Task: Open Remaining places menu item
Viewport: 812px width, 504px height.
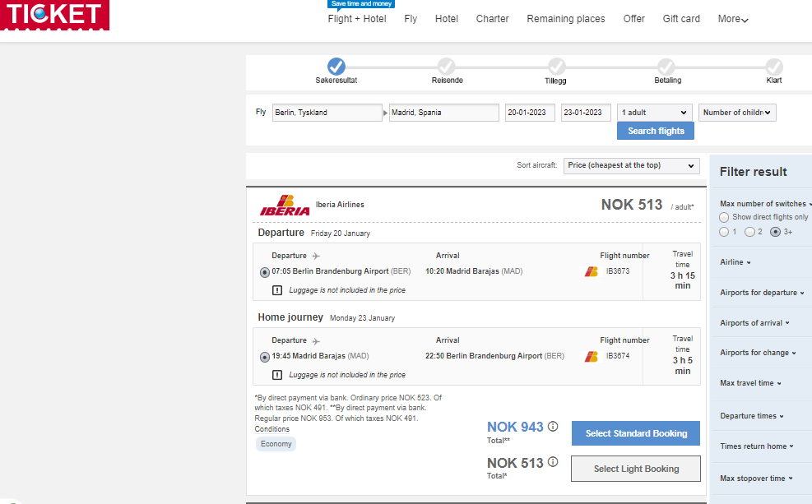Action: pos(566,19)
